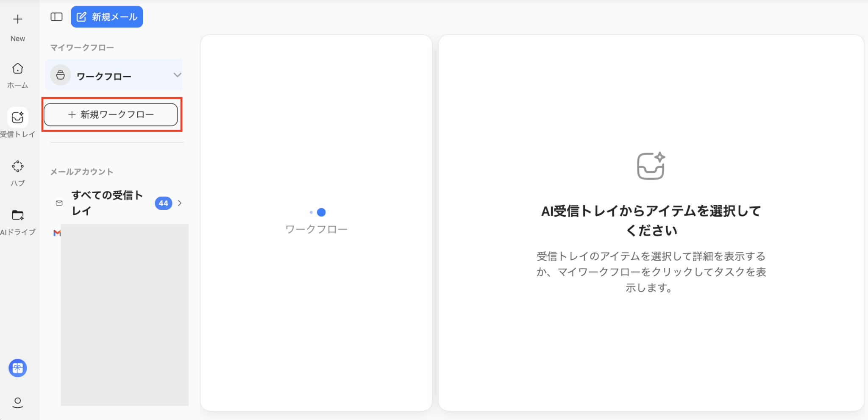Open the AIドライブ folder icon

coord(18,215)
